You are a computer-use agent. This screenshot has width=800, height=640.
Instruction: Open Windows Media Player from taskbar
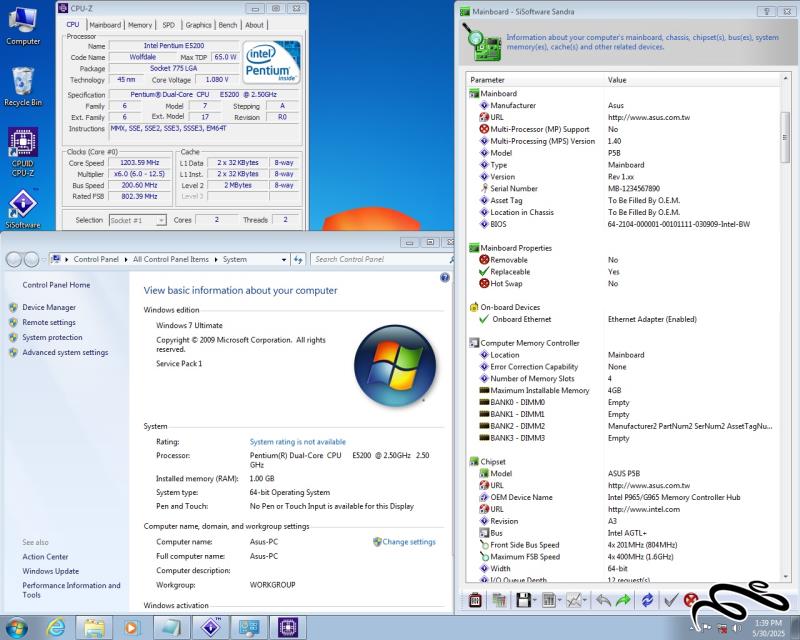coord(132,628)
